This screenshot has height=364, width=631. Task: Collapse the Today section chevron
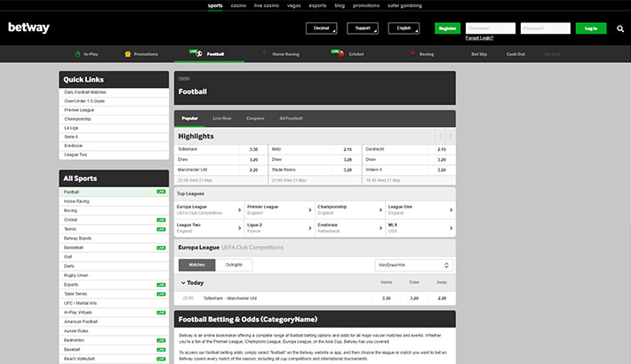[x=183, y=282]
